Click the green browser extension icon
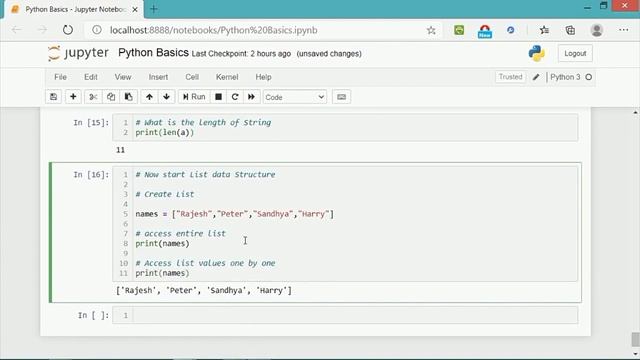Viewport: 640px width, 360px height. pyautogui.click(x=459, y=30)
